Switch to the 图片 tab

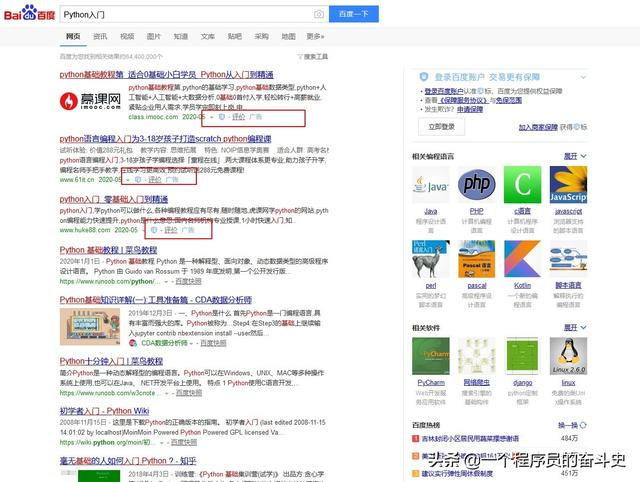pos(153,35)
